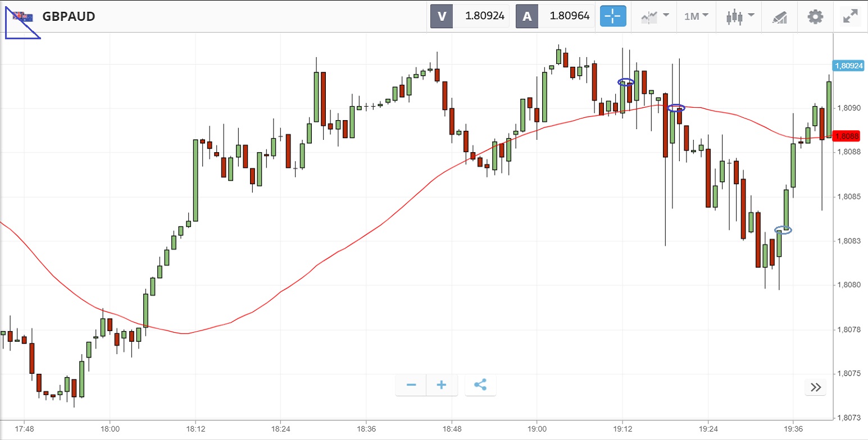868x440 pixels.
Task: Click the 18:00 time axis marker
Action: pos(110,428)
